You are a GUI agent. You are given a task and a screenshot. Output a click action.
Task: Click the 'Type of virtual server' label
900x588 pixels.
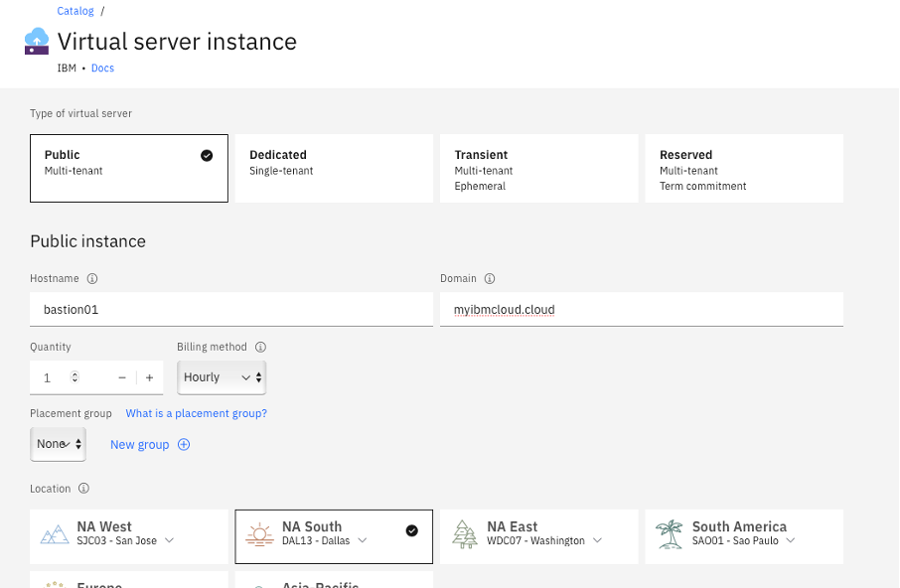[80, 113]
